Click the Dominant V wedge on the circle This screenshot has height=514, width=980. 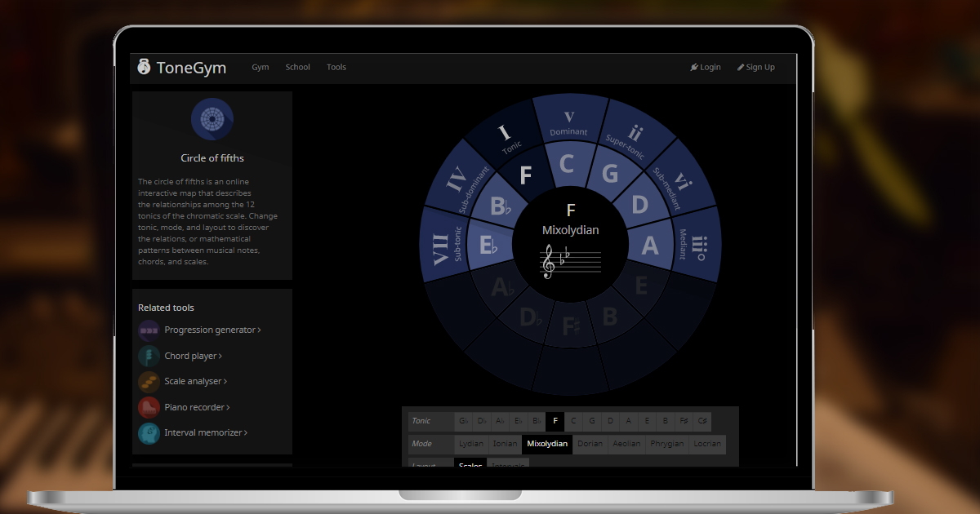tap(570, 122)
